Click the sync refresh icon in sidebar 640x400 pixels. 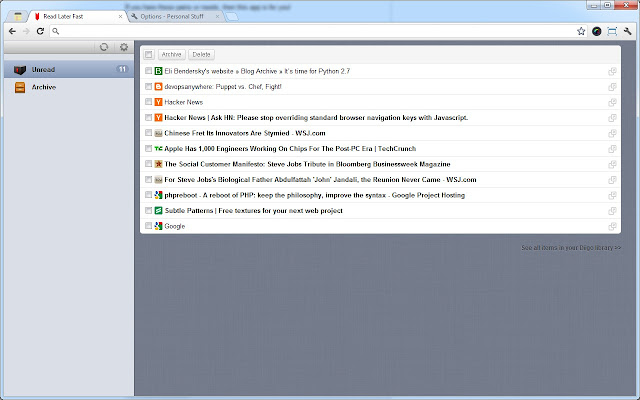pos(104,47)
